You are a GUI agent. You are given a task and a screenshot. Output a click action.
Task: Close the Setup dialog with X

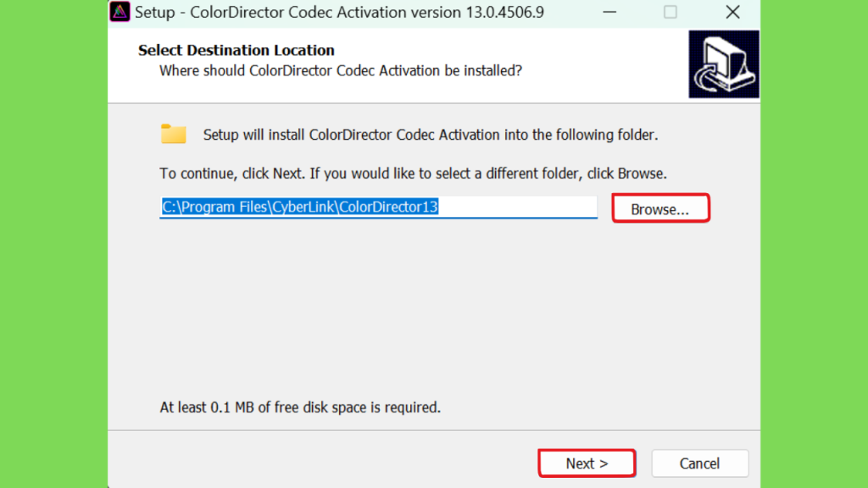pos(732,12)
